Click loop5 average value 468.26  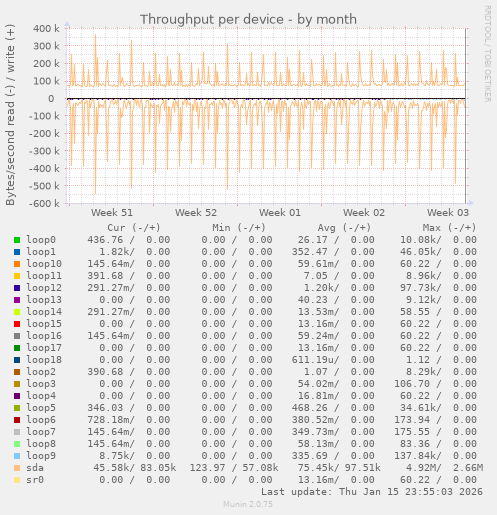310,408
